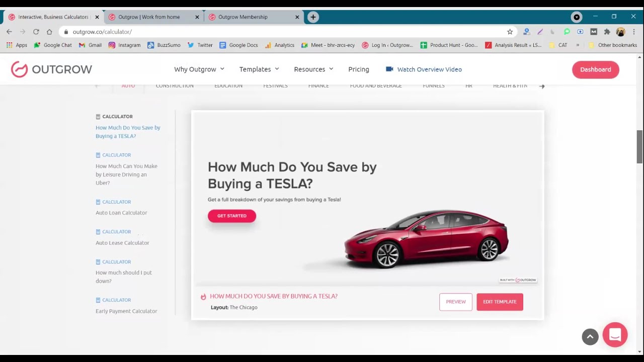644x362 pixels.
Task: Open the Analytics bookmark
Action: [x=280, y=45]
